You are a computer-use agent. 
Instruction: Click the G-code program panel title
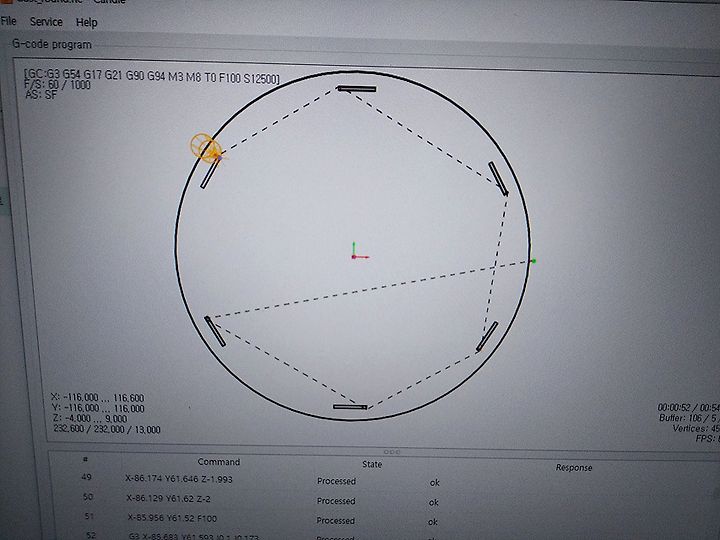tap(52, 45)
